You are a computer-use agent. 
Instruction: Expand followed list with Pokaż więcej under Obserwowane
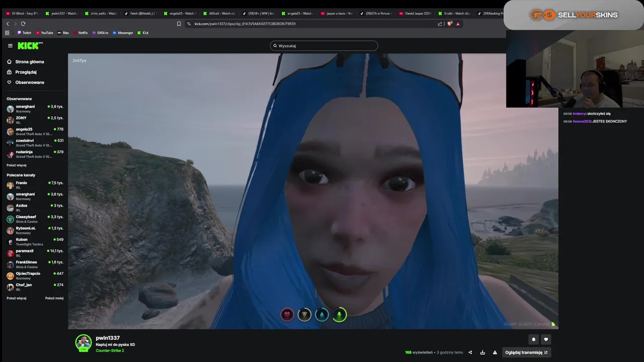click(x=17, y=165)
